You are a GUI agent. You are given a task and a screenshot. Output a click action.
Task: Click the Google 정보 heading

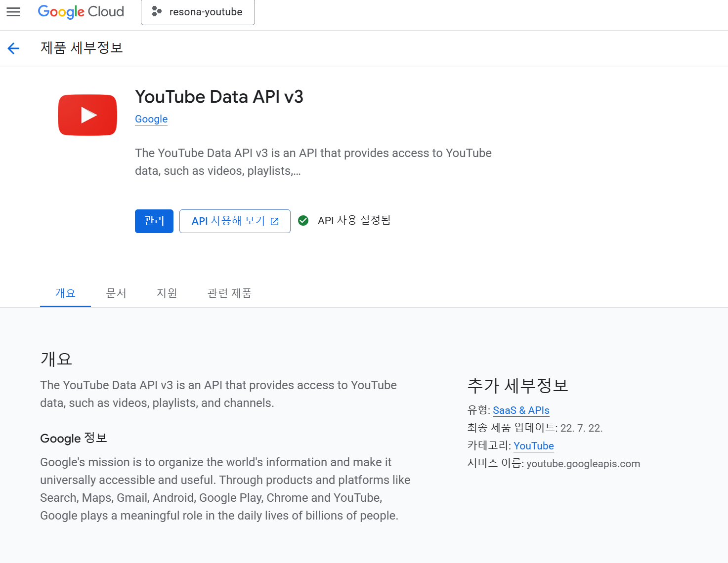[74, 439]
